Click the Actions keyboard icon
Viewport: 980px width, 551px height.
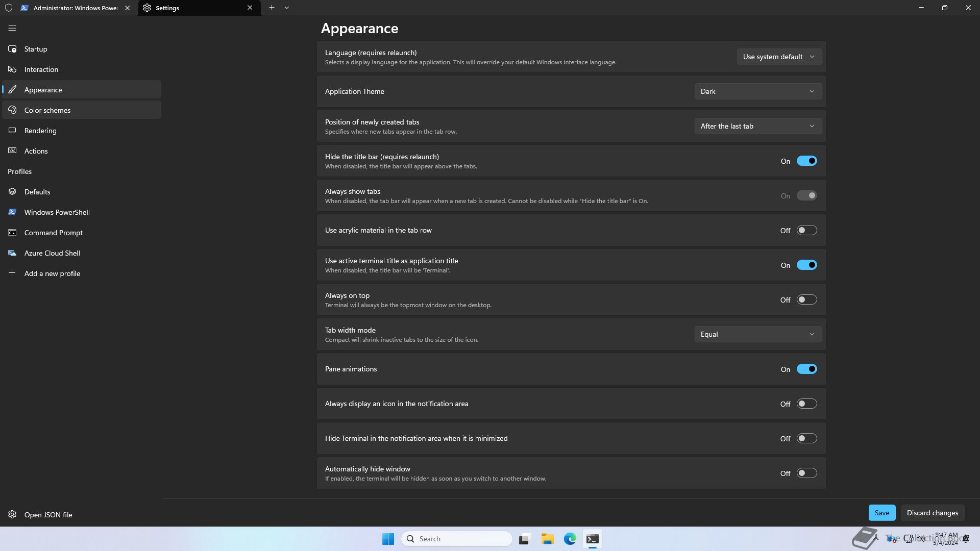tap(12, 151)
